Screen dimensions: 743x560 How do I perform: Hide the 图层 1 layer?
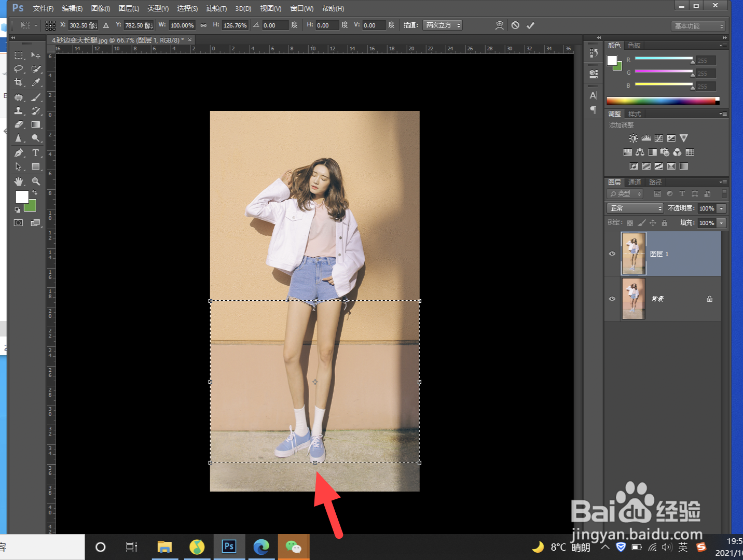click(x=612, y=254)
